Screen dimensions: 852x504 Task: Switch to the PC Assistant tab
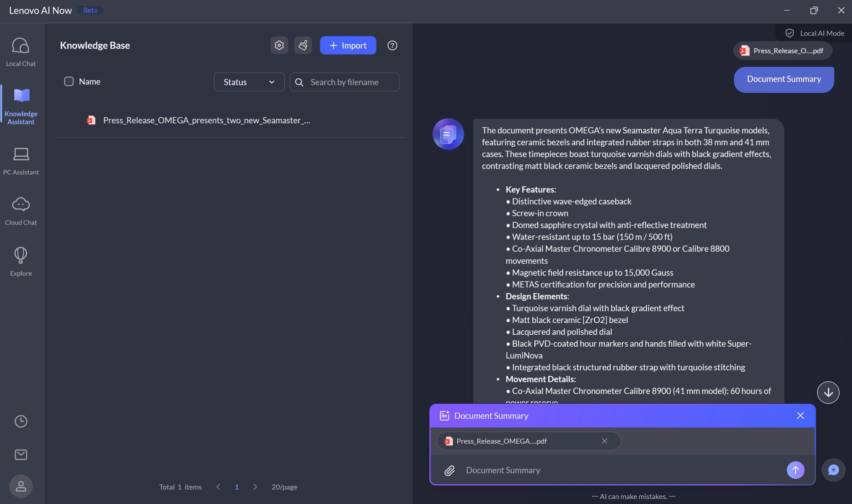tap(21, 161)
